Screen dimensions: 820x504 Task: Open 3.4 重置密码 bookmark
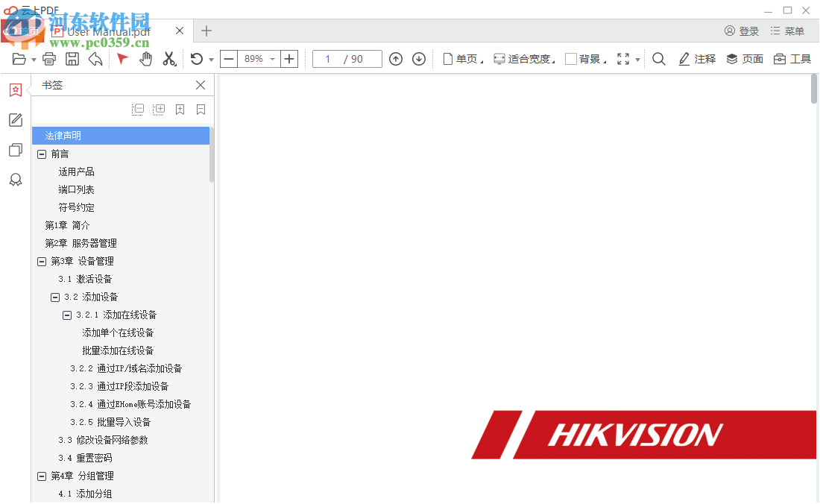(85, 458)
